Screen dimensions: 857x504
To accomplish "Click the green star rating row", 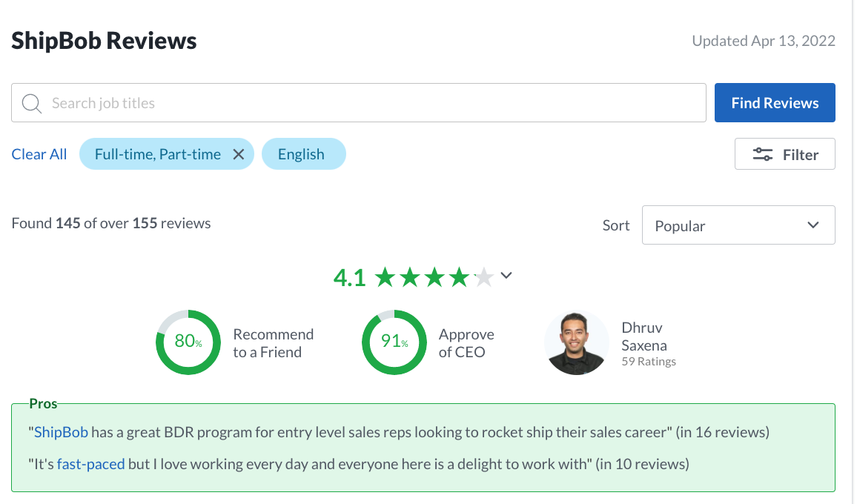I will (434, 278).
